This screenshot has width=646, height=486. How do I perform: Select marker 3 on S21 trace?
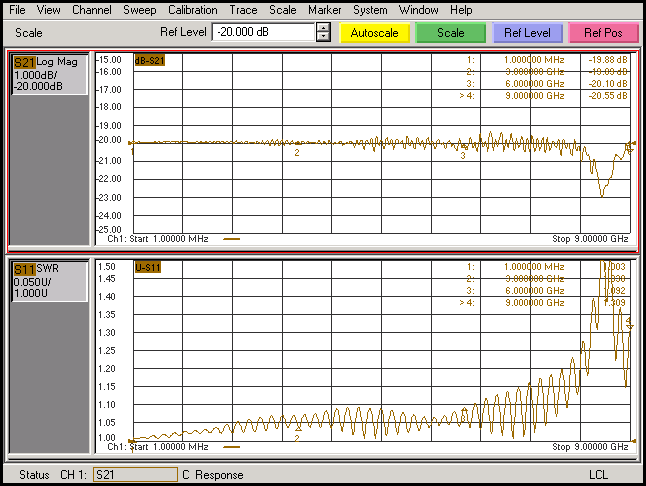(464, 152)
